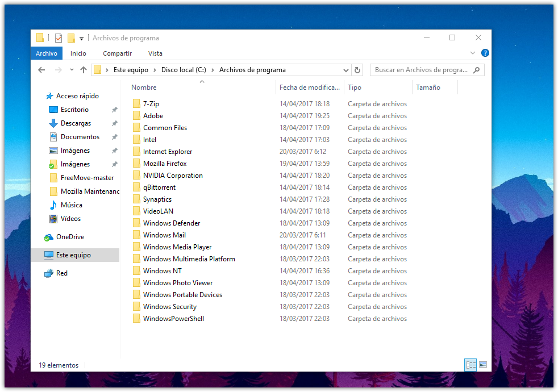The image size is (558, 392).
Task: Click the magnifier search icon
Action: [x=477, y=70]
